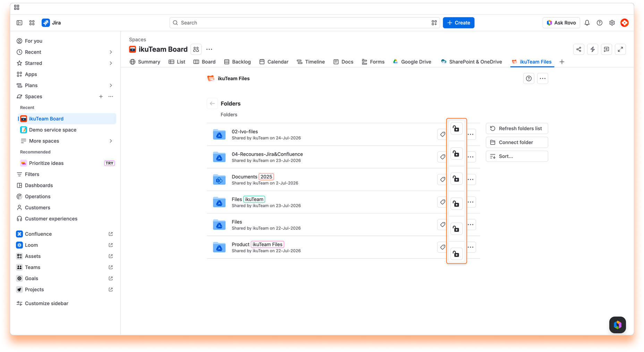Open the Rovo chat floating button

tap(618, 325)
